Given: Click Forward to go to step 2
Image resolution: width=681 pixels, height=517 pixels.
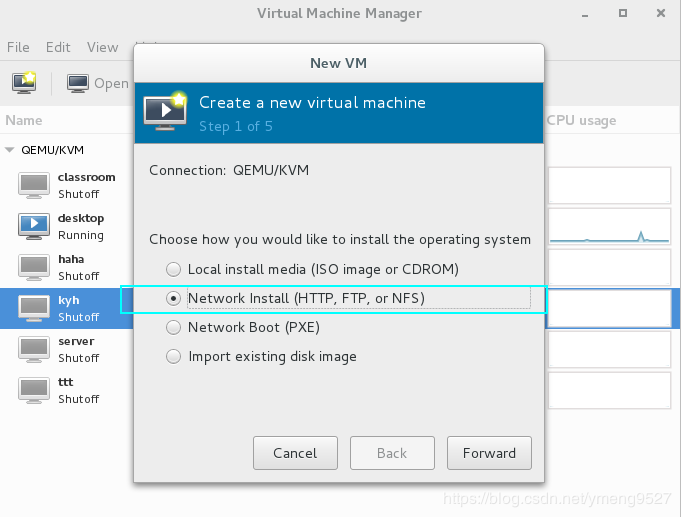Looking at the screenshot, I should (489, 453).
